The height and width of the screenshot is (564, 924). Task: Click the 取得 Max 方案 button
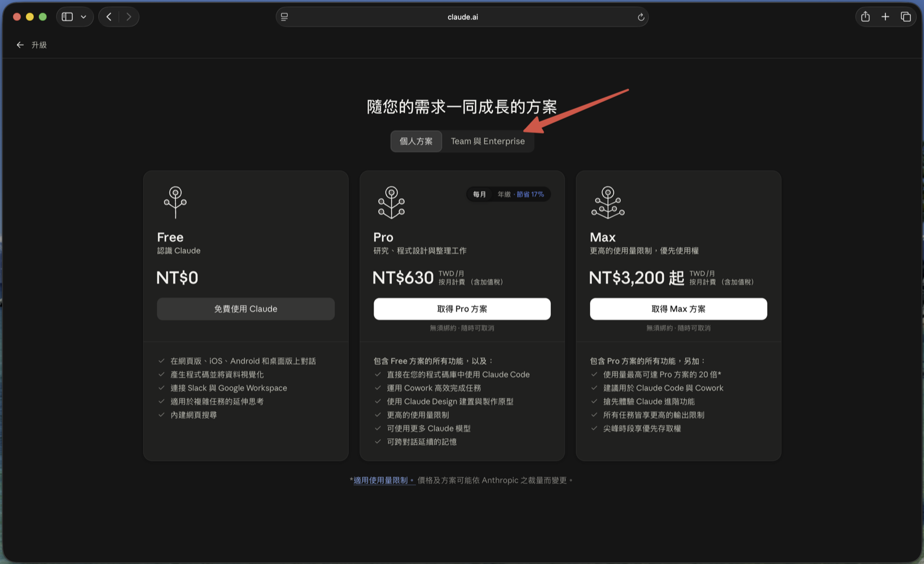click(x=679, y=309)
